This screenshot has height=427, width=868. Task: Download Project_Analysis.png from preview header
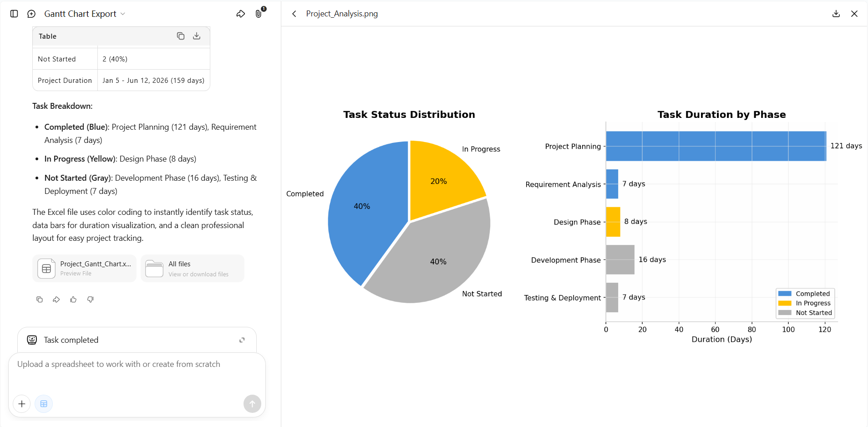pos(836,14)
